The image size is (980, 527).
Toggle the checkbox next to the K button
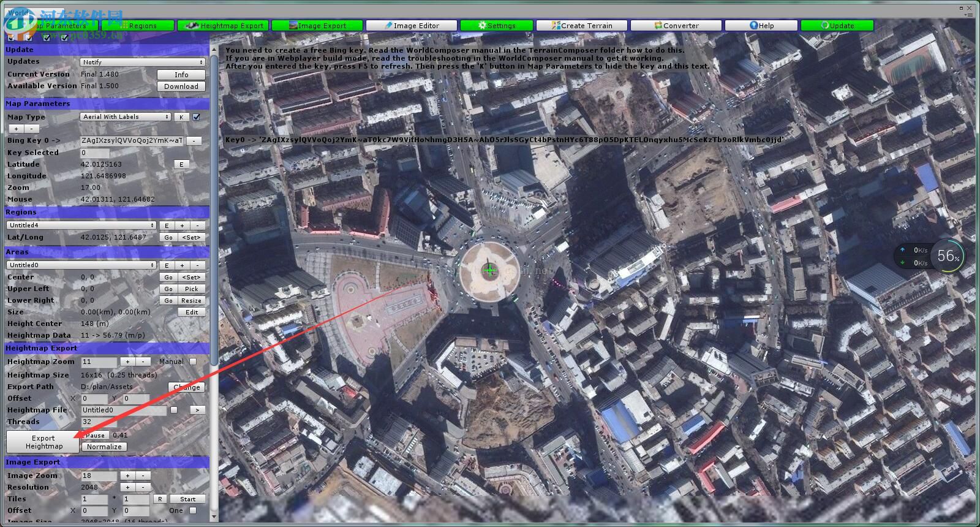(x=197, y=117)
